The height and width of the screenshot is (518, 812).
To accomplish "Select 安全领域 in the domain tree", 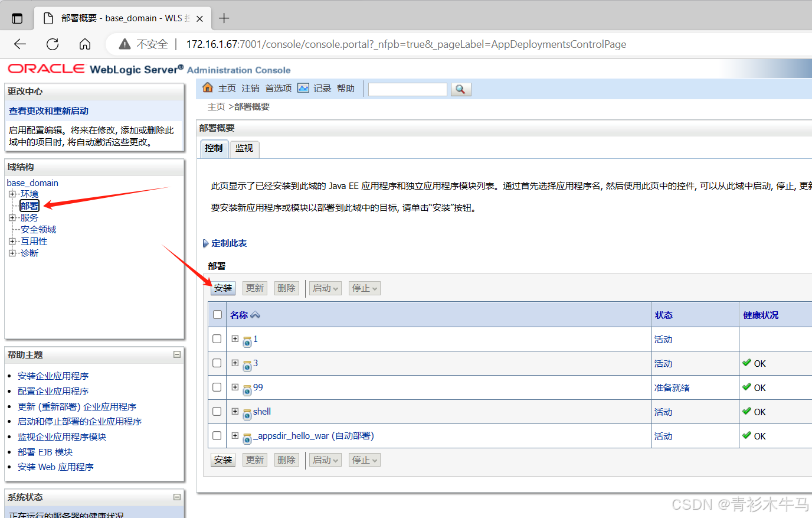I will 38,229.
